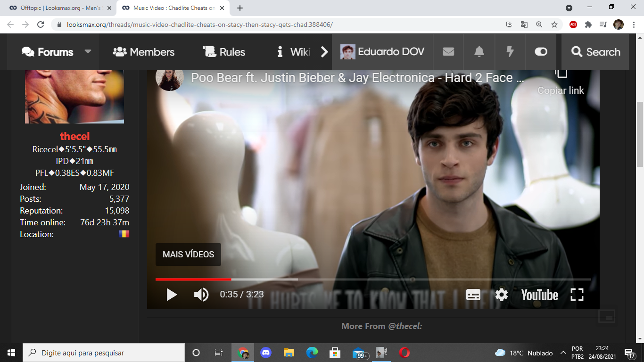This screenshot has width=644, height=362.
Task: Open private messages envelope icon
Action: (448, 52)
